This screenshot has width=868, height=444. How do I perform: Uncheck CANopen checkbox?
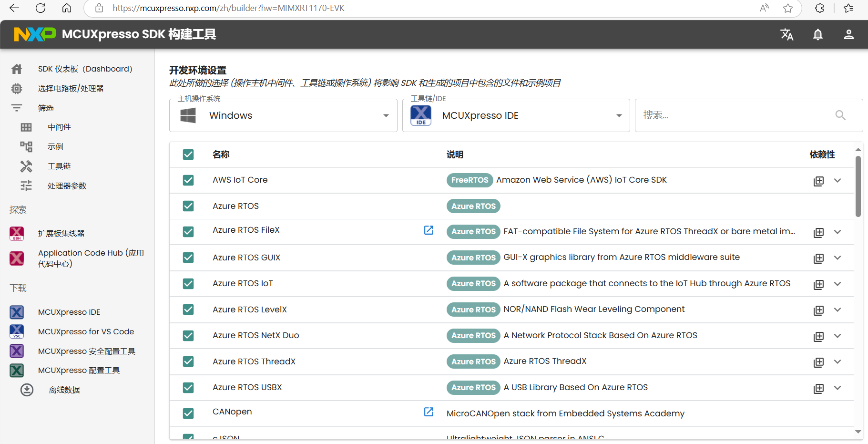(188, 413)
